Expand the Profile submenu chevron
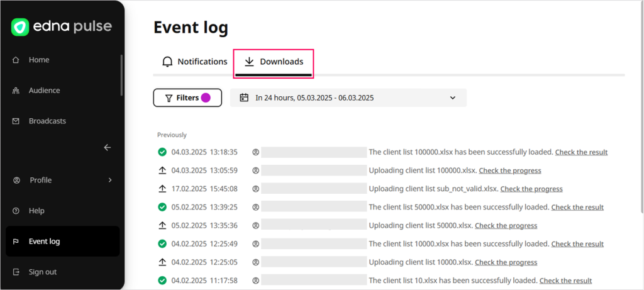 pyautogui.click(x=110, y=180)
